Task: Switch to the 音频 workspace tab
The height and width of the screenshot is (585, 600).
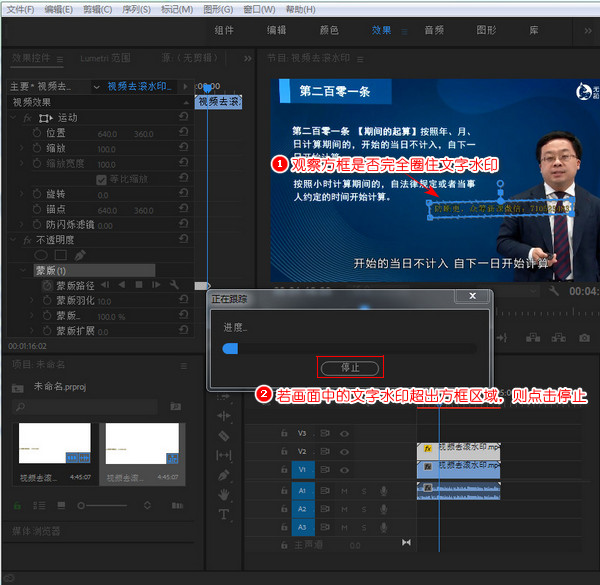Action: 434,30
